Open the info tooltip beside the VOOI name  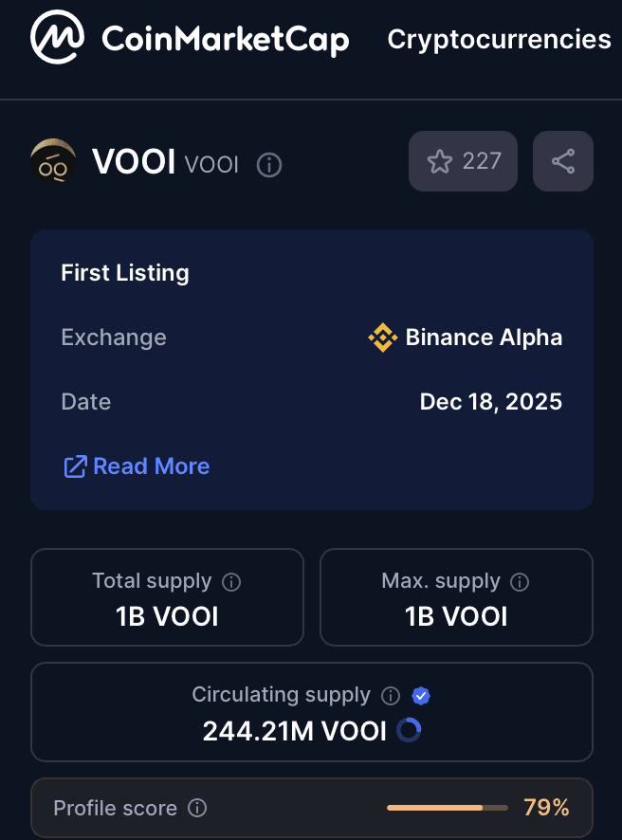click(268, 165)
